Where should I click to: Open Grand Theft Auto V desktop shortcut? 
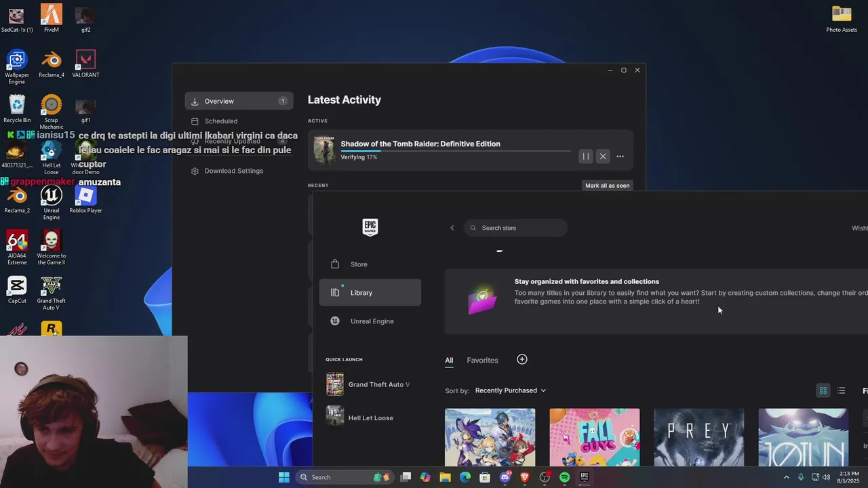(x=51, y=293)
